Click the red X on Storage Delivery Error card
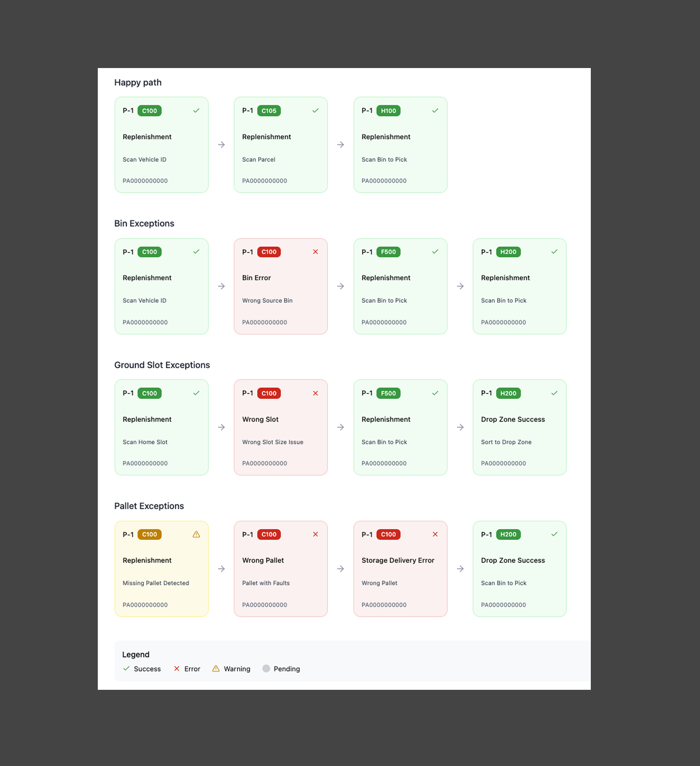Viewport: 700px width, 766px height. click(435, 534)
